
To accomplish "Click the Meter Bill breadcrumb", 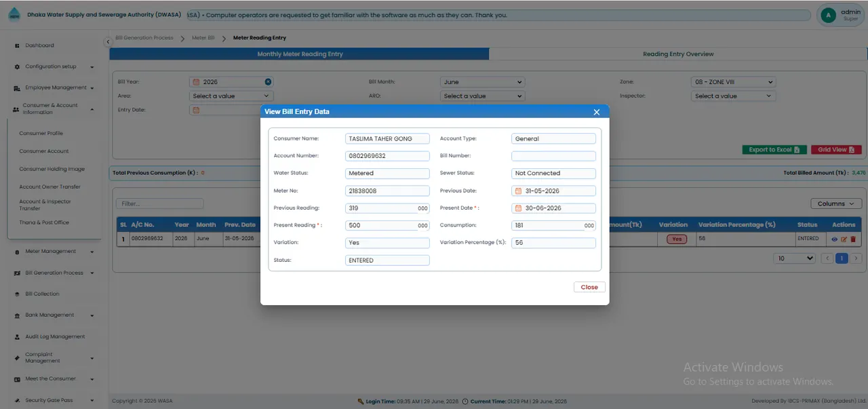I will pos(203,38).
